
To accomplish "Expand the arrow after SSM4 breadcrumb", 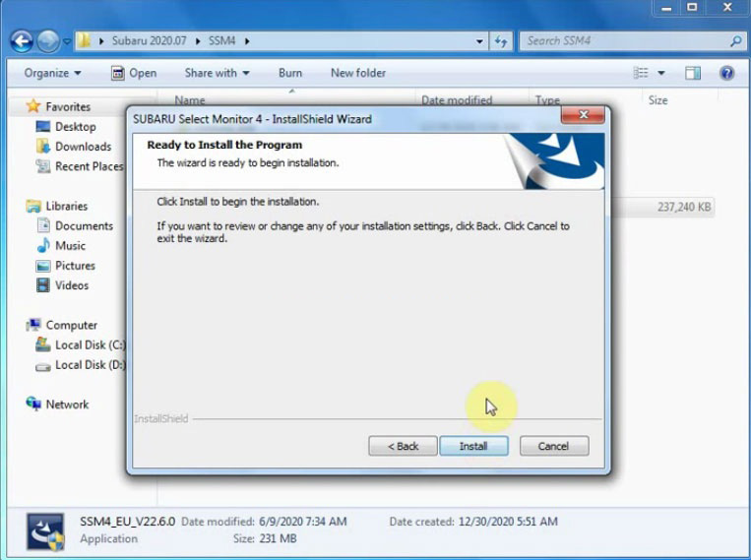I will tap(247, 41).
